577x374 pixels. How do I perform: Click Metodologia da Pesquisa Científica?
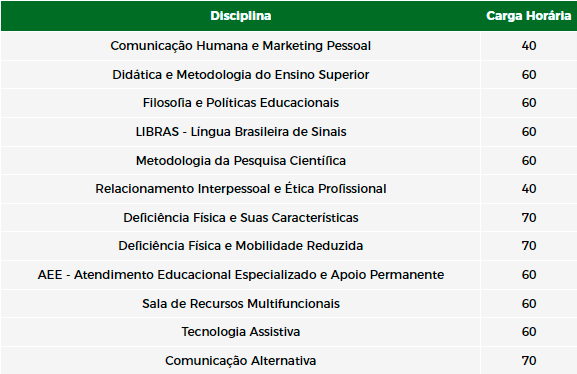(x=241, y=161)
